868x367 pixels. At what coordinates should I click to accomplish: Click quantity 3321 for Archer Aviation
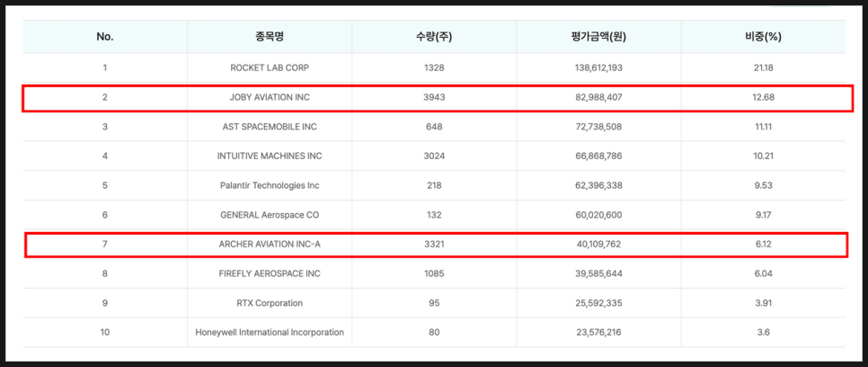click(435, 244)
